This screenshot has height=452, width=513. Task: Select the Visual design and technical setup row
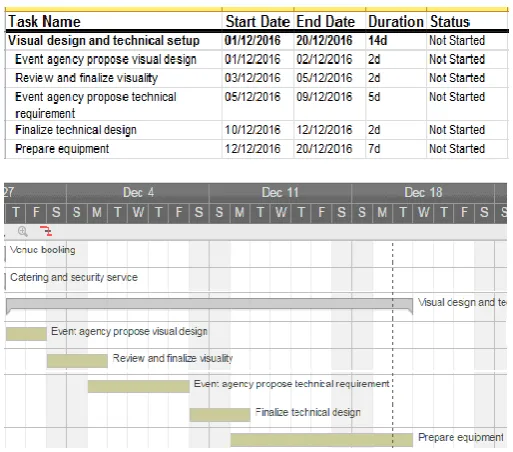coord(257,41)
